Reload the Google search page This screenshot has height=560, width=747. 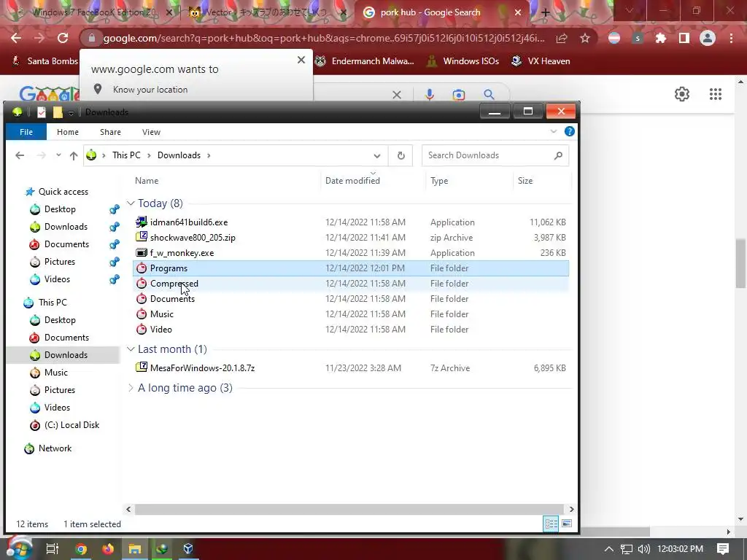coord(63,38)
